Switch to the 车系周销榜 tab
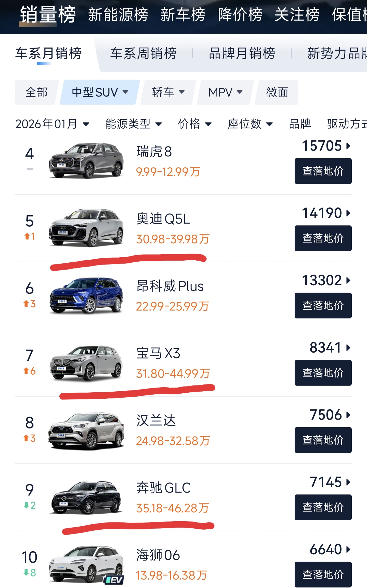367x588 pixels. 143,54
